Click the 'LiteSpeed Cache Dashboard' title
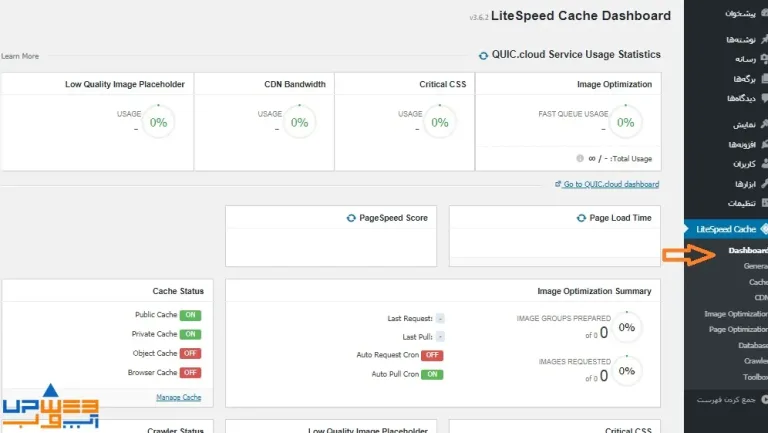The width and height of the screenshot is (768, 433). tap(581, 16)
